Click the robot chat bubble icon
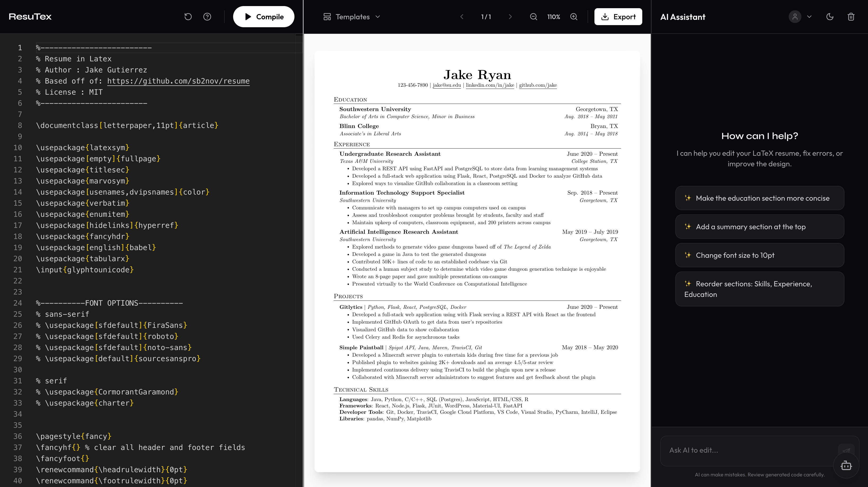 (846, 465)
